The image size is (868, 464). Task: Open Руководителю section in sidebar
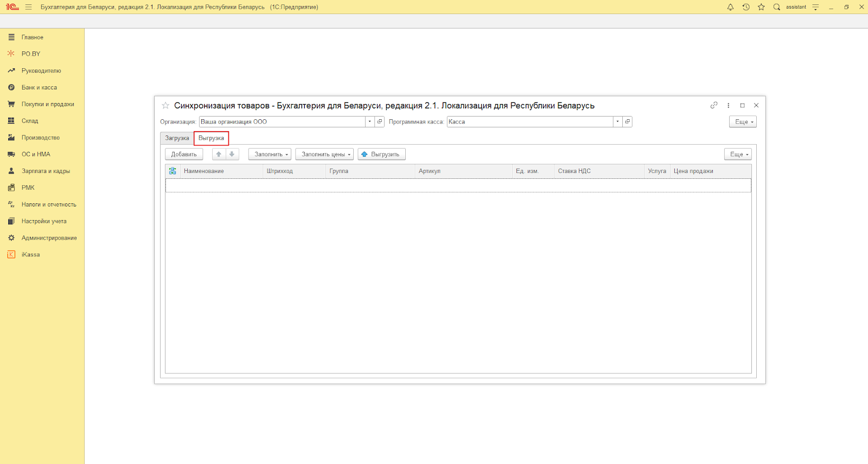pyautogui.click(x=42, y=70)
